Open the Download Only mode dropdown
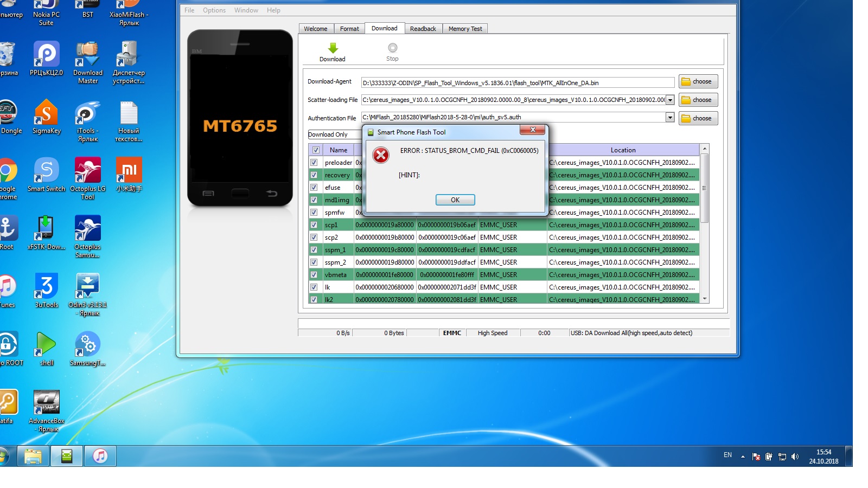The width and height of the screenshot is (868, 488). 334,134
